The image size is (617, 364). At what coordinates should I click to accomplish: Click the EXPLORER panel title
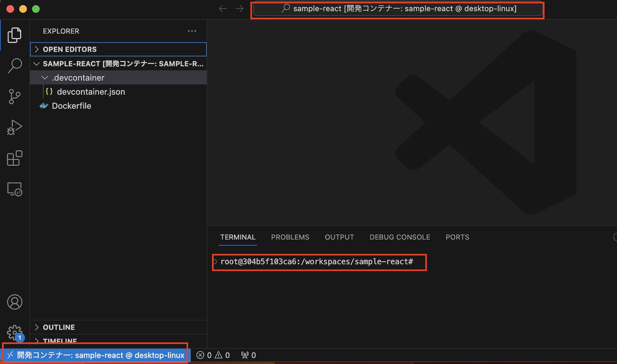click(61, 31)
